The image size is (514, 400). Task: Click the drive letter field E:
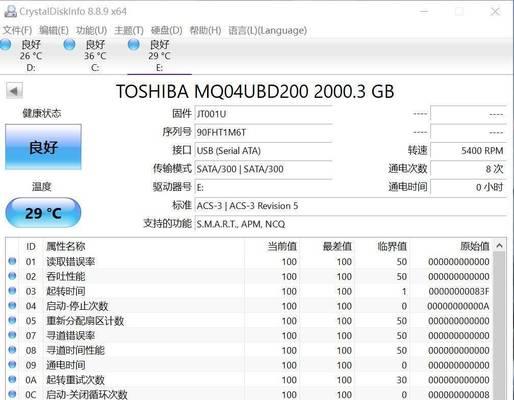[263, 187]
